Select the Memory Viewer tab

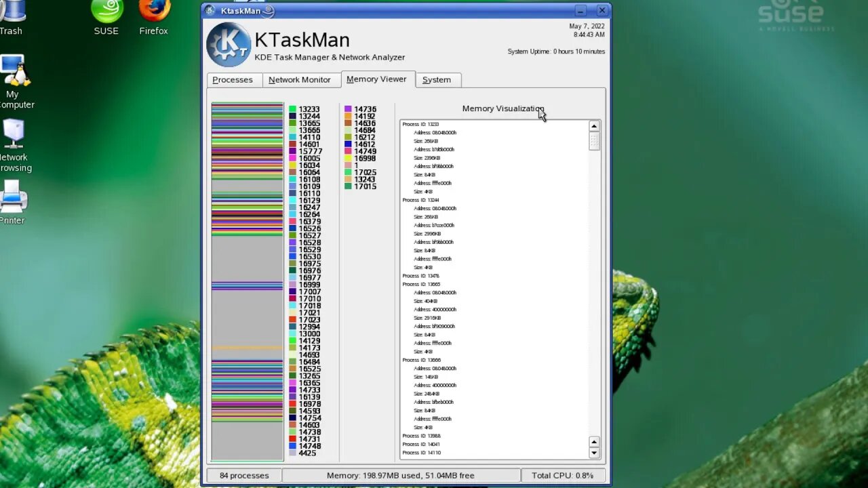[x=376, y=79]
